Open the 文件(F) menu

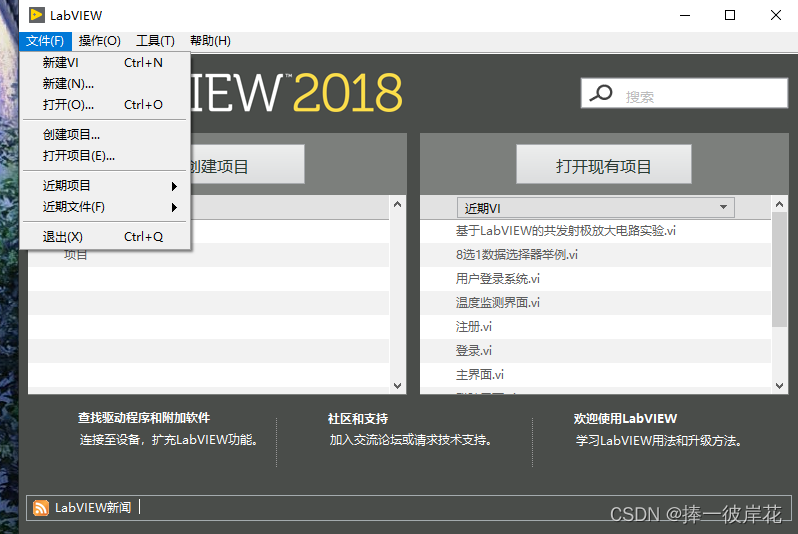45,41
